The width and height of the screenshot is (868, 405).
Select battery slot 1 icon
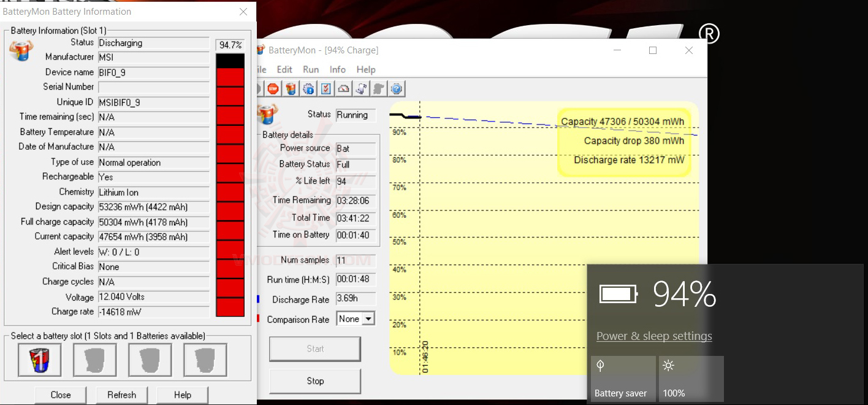coord(40,360)
